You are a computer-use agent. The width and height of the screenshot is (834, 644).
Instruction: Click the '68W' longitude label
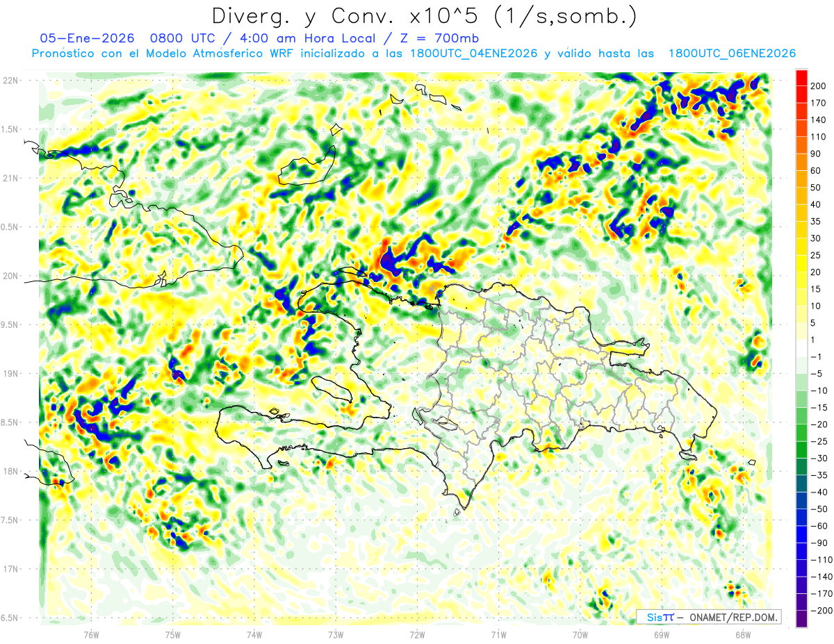coord(742,634)
